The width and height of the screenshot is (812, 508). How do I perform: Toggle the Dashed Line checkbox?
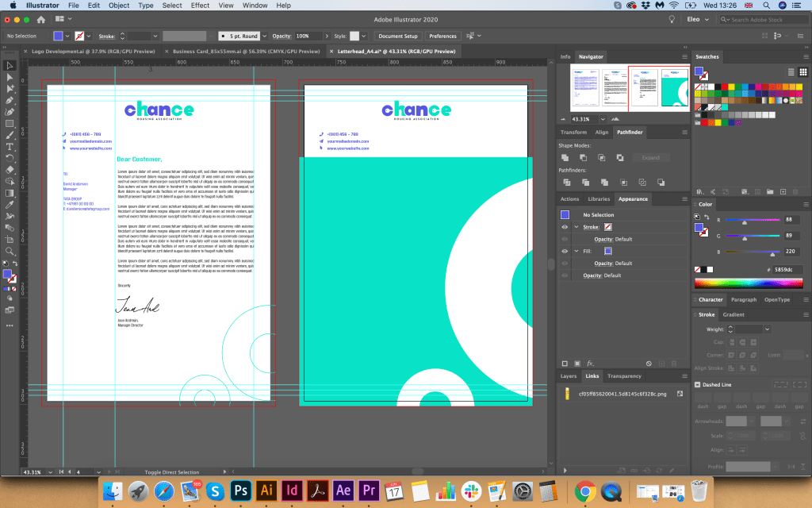698,384
